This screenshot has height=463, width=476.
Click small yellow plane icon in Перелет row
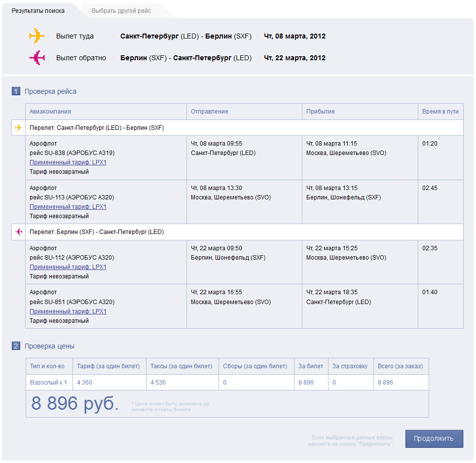(19, 128)
